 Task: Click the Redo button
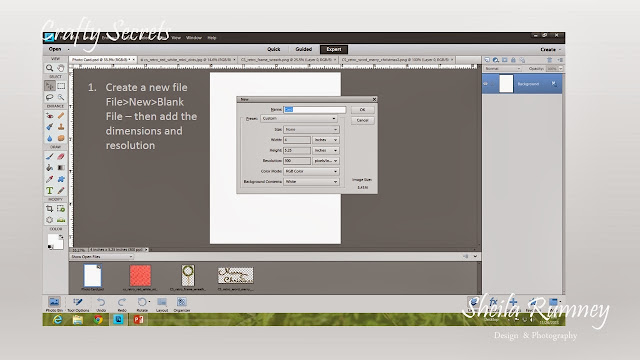click(122, 304)
